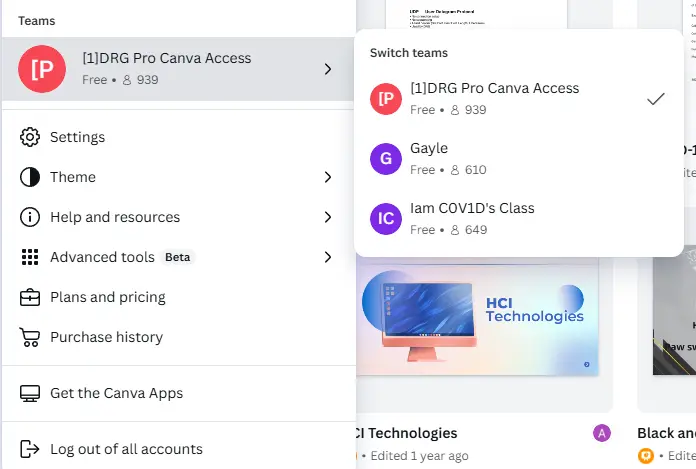Click the Help and resources info icon
696x469 pixels.
coord(30,217)
